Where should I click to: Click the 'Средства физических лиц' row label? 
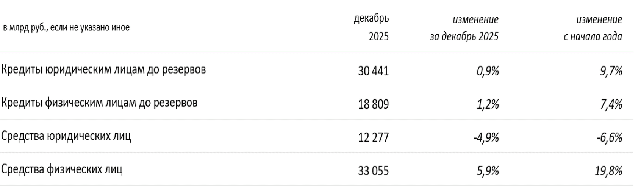click(x=62, y=169)
